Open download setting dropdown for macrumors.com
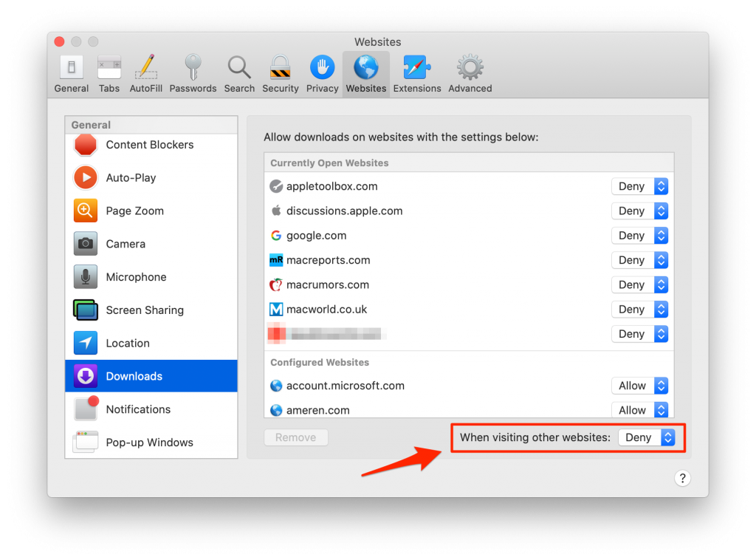Viewport: 756px width, 560px height. [639, 284]
